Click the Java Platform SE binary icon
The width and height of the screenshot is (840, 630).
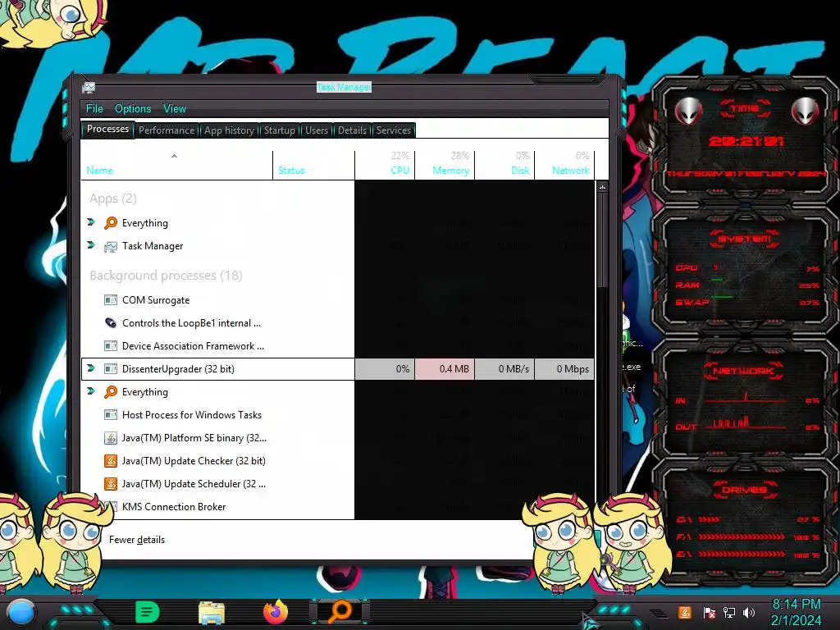coord(111,438)
